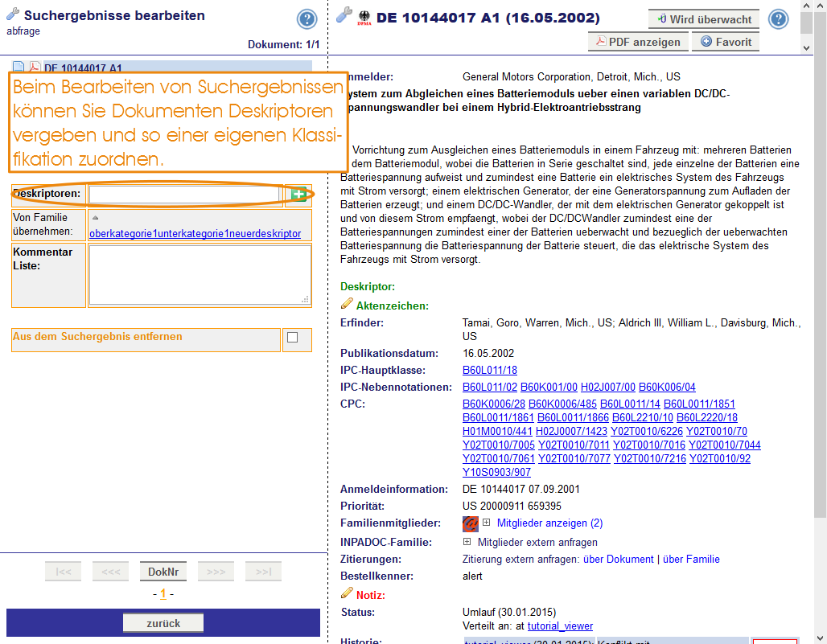Open IPC link H02J007/00
827x644 pixels.
tap(607, 387)
